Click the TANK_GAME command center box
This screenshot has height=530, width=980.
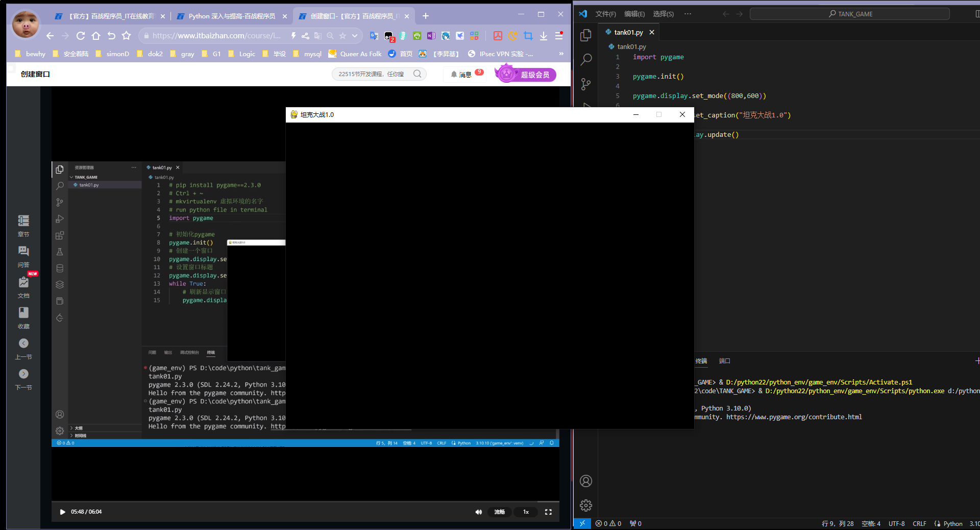(x=849, y=14)
